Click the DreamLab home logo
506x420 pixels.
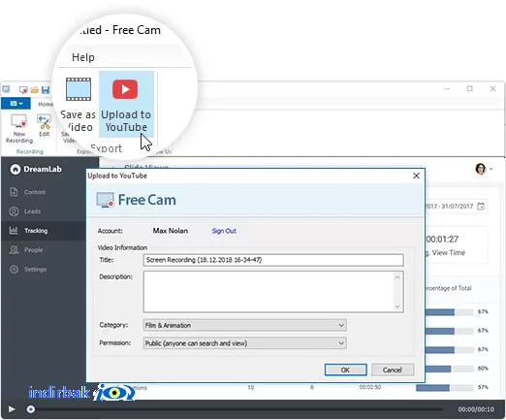(15, 169)
